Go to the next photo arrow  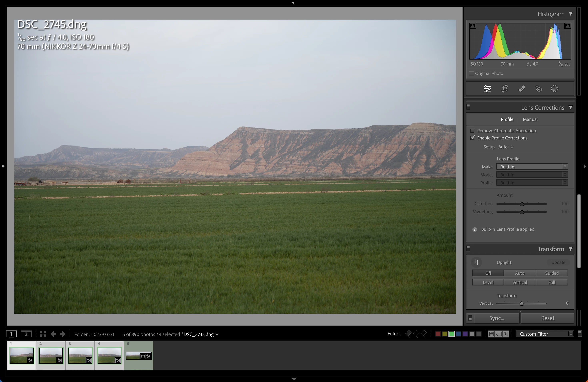tap(63, 334)
